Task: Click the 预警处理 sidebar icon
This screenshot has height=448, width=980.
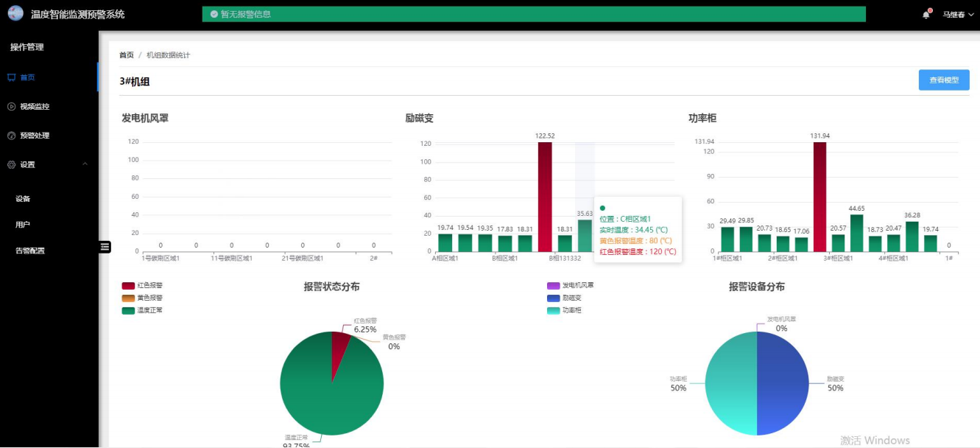Action: click(11, 136)
